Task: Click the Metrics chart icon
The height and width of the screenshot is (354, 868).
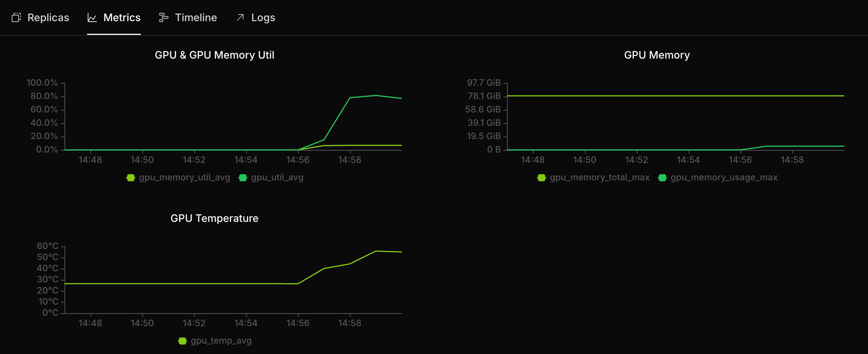Action: coord(92,17)
